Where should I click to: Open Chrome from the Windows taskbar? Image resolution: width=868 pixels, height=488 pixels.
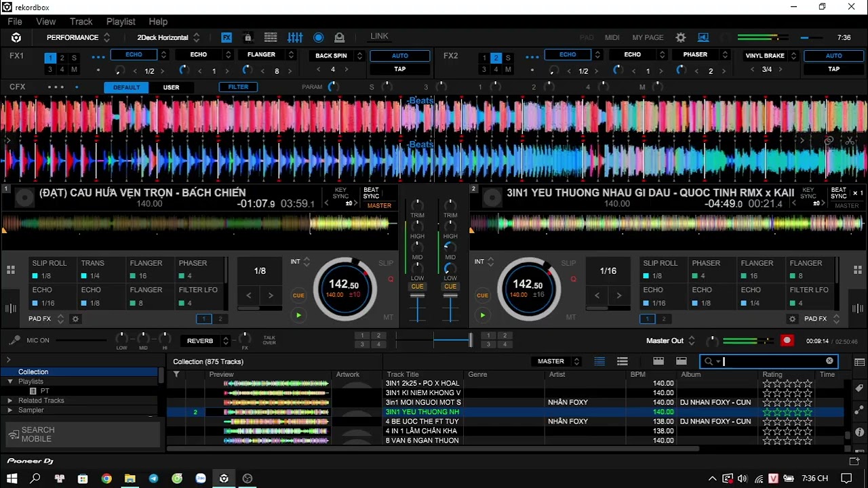[106, 479]
